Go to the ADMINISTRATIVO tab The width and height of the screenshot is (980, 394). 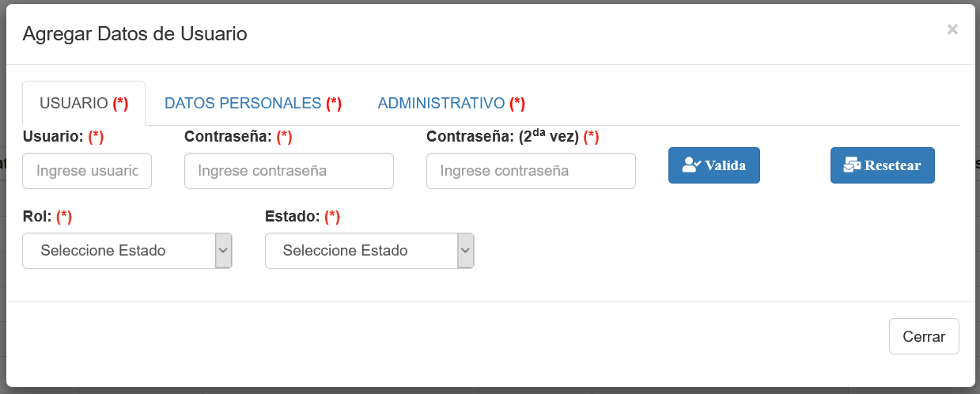tap(451, 103)
